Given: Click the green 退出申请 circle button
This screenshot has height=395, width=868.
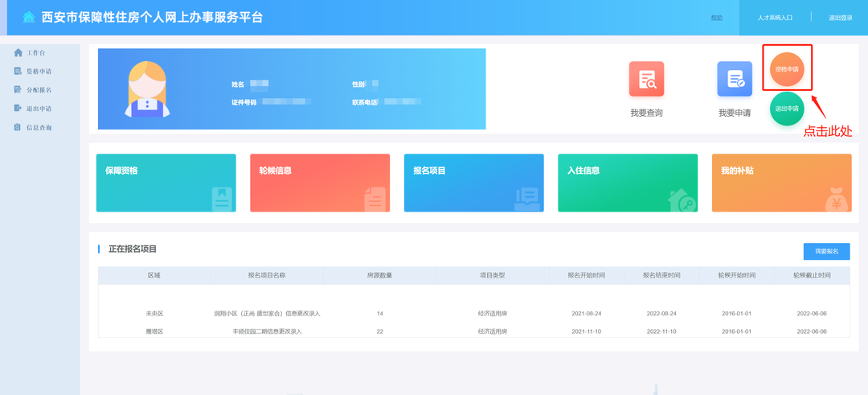Looking at the screenshot, I should pyautogui.click(x=787, y=109).
